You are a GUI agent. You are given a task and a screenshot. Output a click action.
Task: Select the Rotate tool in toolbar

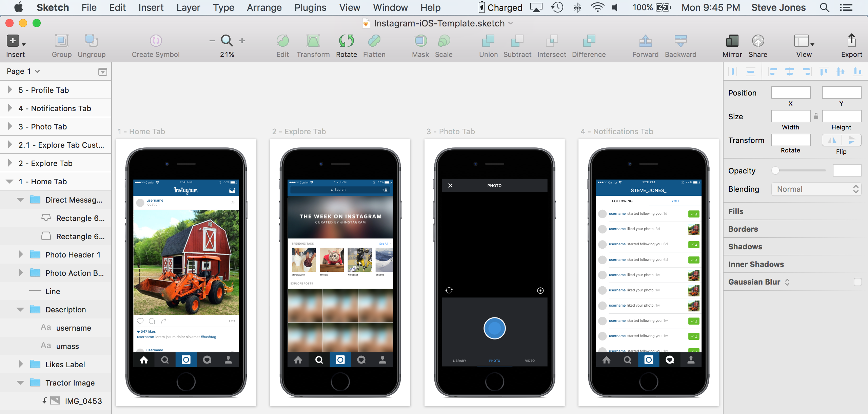pyautogui.click(x=346, y=41)
